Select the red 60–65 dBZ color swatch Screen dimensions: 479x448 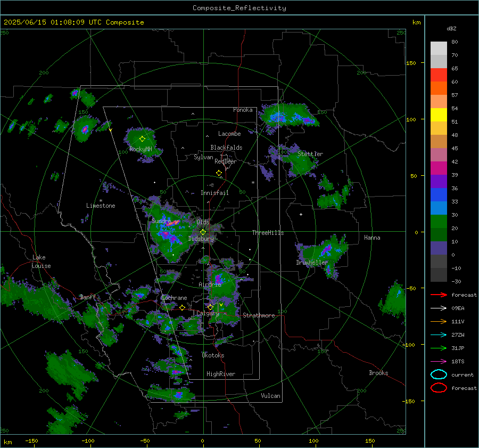click(x=439, y=75)
